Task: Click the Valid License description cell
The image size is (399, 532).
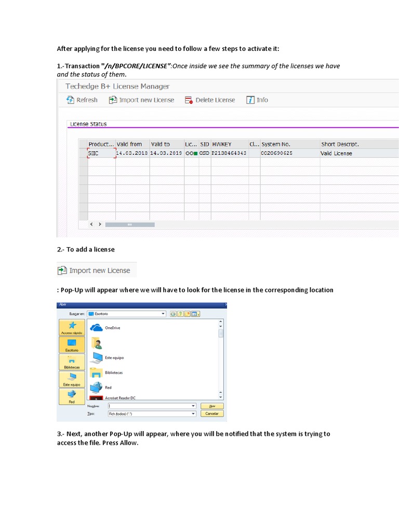Action: pos(360,153)
